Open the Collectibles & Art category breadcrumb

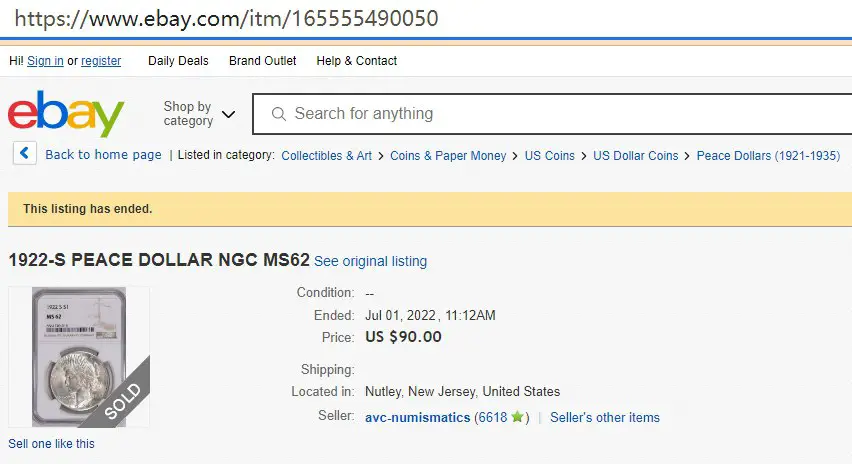(327, 155)
